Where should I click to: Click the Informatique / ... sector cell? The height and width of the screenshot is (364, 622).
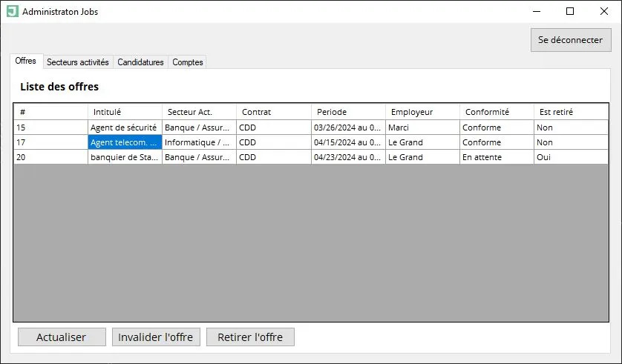click(x=199, y=142)
